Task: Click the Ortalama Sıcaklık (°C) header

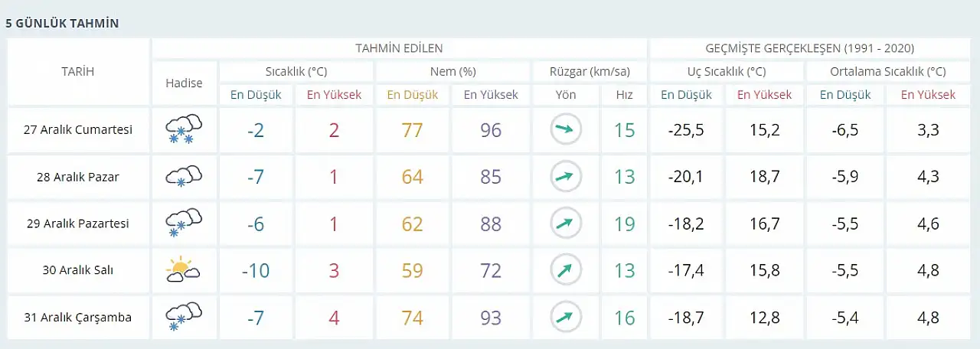Action: coord(888,72)
